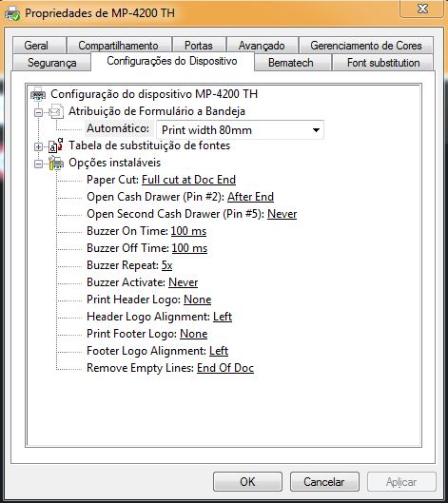The width and height of the screenshot is (448, 503).
Task: Open the Font substitution tab
Action: click(383, 63)
